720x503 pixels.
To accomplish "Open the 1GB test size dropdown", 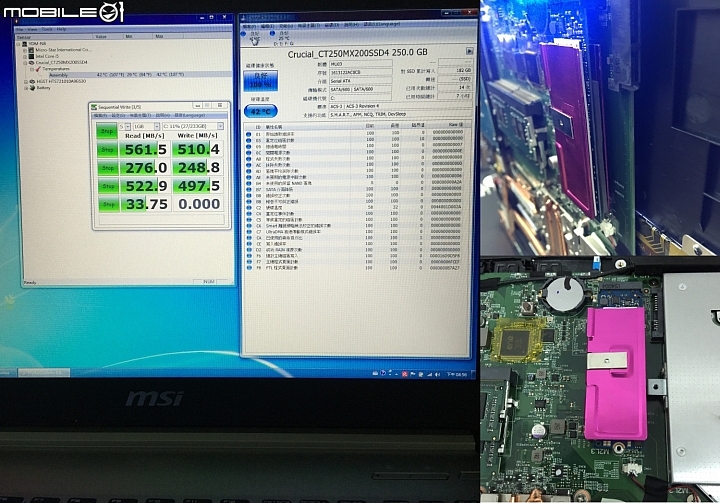I will coord(146,126).
